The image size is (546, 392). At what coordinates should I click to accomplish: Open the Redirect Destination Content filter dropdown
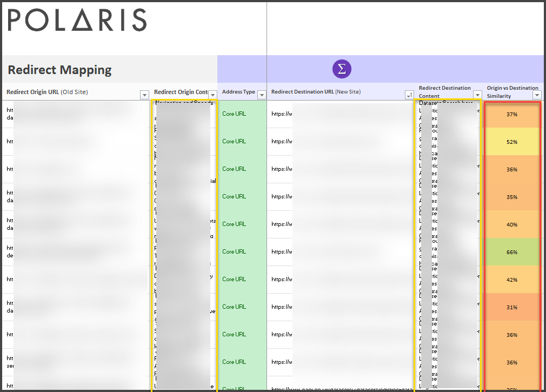click(477, 95)
